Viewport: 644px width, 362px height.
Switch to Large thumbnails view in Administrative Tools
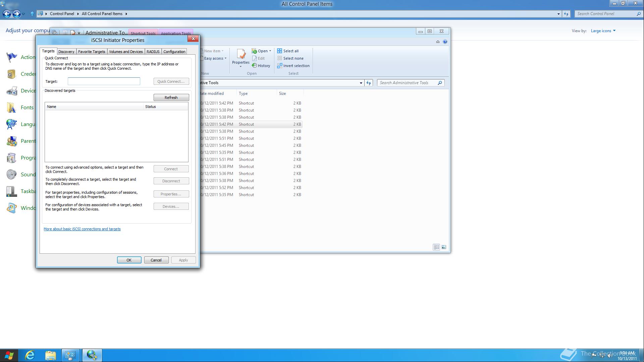click(x=444, y=247)
